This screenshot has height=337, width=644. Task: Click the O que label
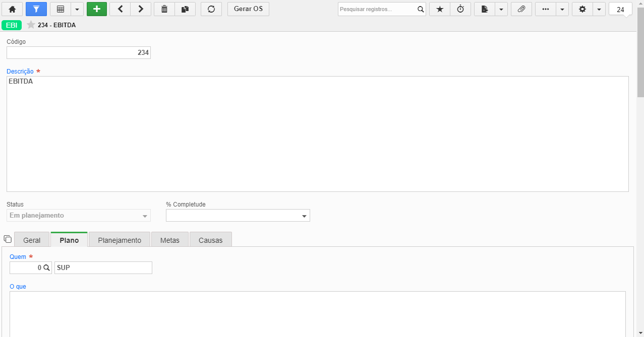coord(18,287)
